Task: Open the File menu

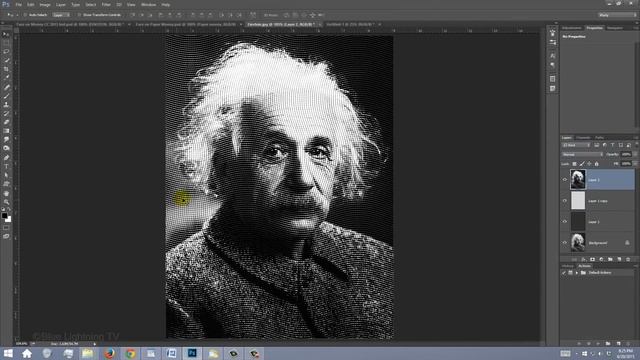Action: [18, 4]
